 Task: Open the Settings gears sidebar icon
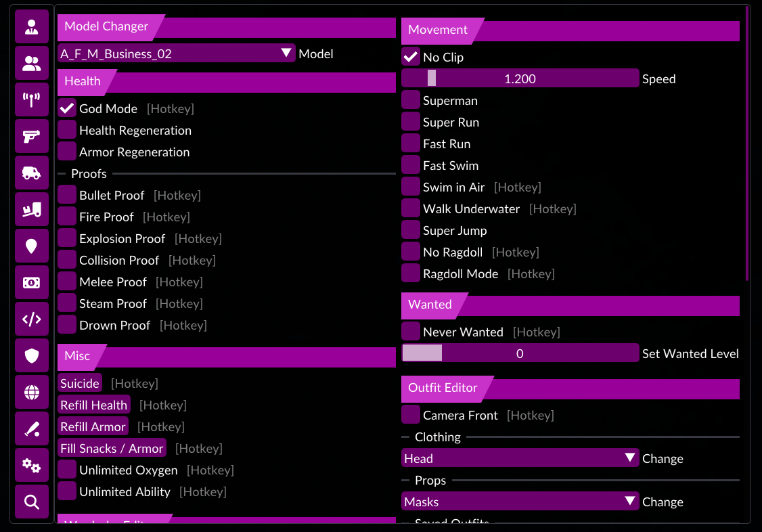[x=32, y=465]
